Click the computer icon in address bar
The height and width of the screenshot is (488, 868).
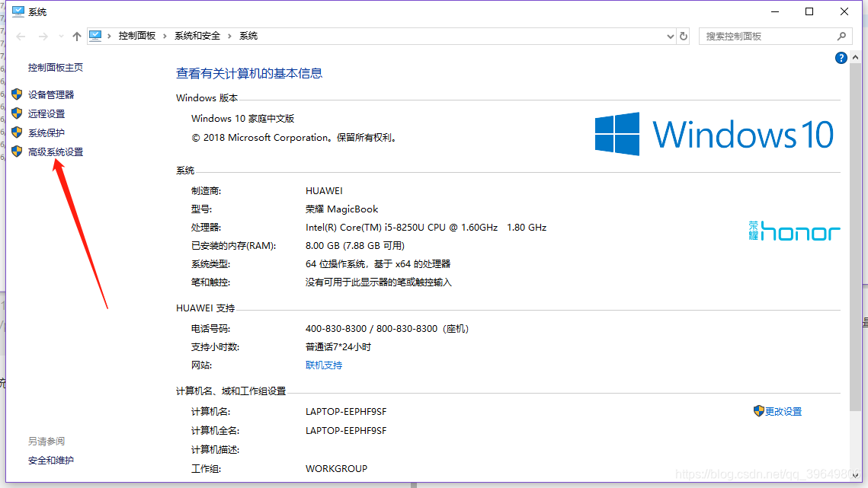pyautogui.click(x=95, y=36)
